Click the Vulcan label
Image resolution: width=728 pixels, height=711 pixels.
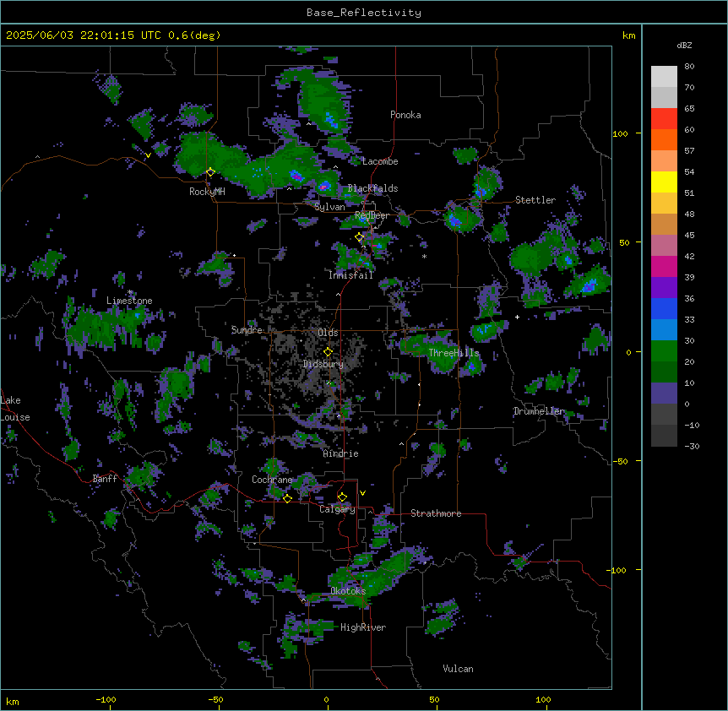pyautogui.click(x=459, y=669)
